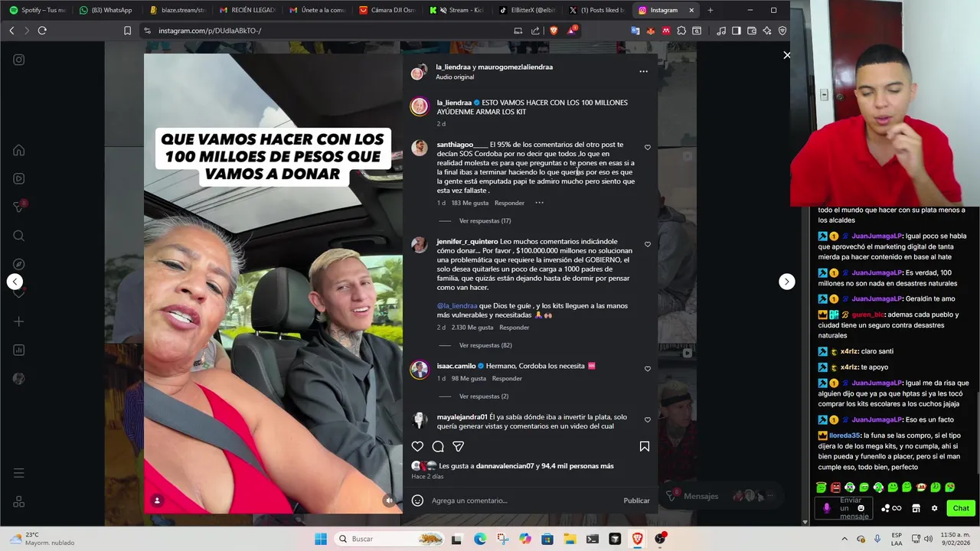Expand 'Ver respuestas (17)' replies
The height and width of the screenshot is (551, 980).
click(485, 221)
